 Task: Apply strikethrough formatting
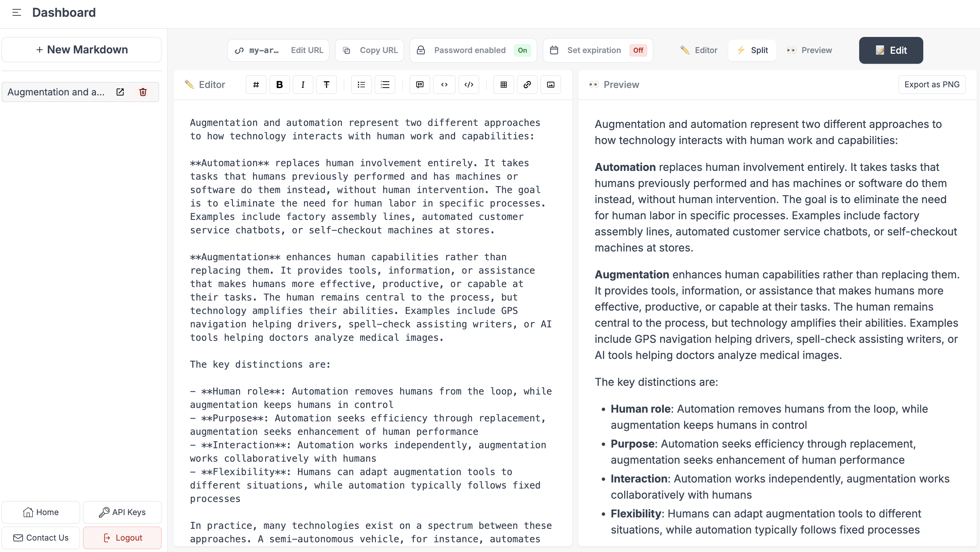[x=327, y=85]
